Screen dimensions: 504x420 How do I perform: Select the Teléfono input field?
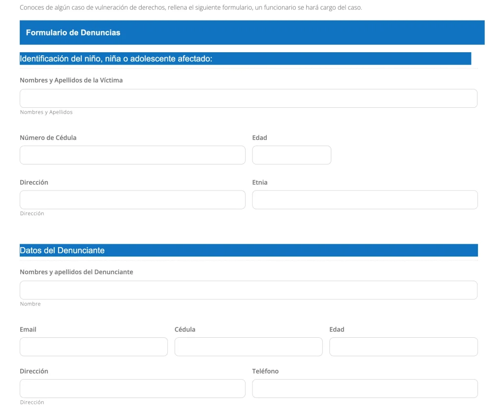point(365,388)
